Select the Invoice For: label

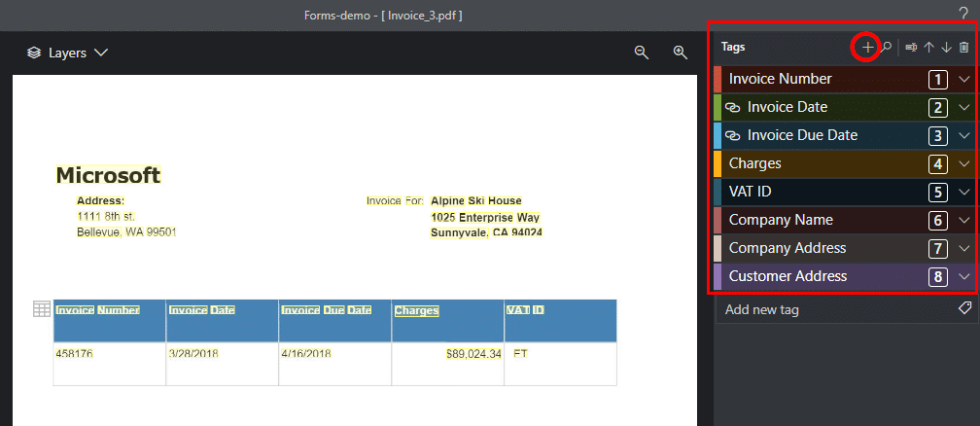(395, 200)
